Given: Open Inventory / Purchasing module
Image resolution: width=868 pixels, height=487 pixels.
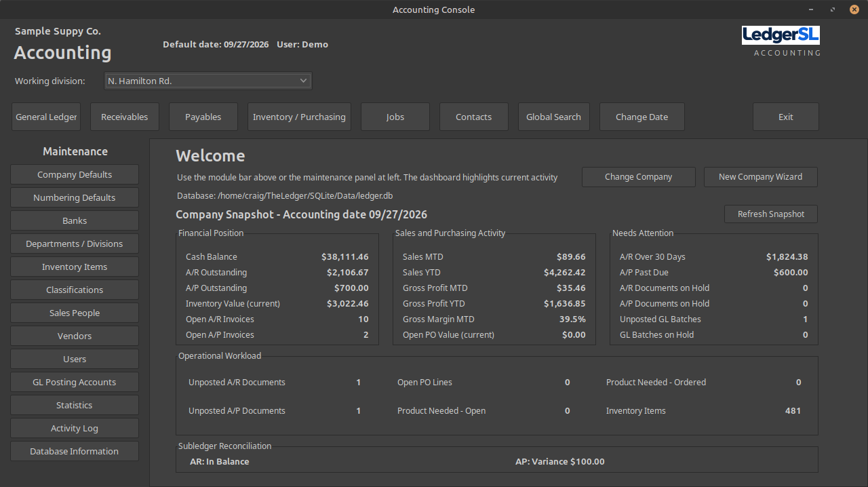Looking at the screenshot, I should pos(299,117).
